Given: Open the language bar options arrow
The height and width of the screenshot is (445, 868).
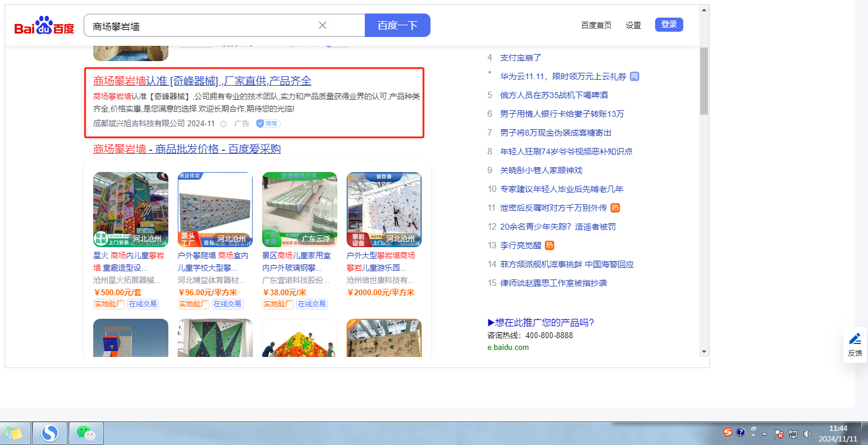Looking at the screenshot, I should (754, 436).
